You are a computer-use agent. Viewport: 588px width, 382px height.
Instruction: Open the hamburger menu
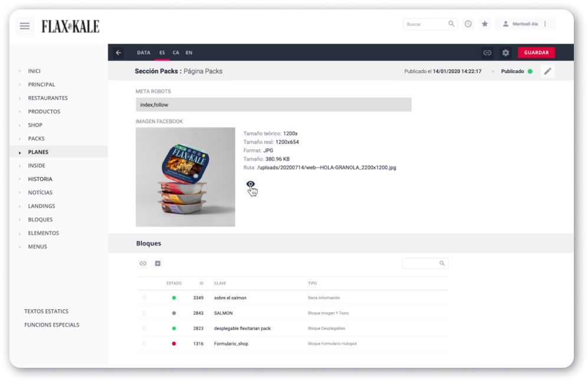[24, 26]
